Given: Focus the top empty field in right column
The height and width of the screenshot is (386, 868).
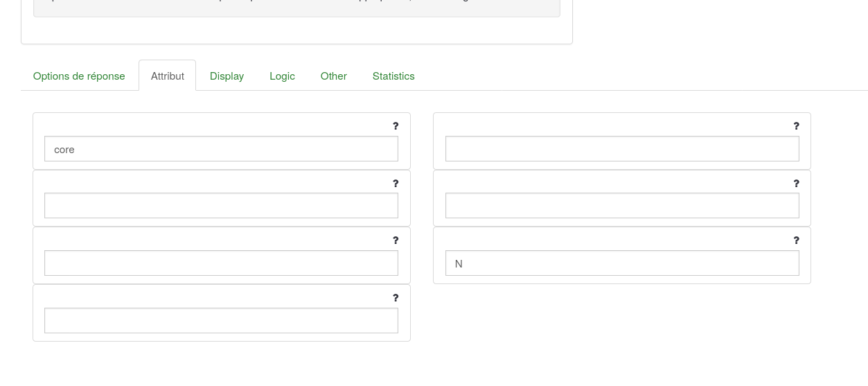Looking at the screenshot, I should [621, 149].
